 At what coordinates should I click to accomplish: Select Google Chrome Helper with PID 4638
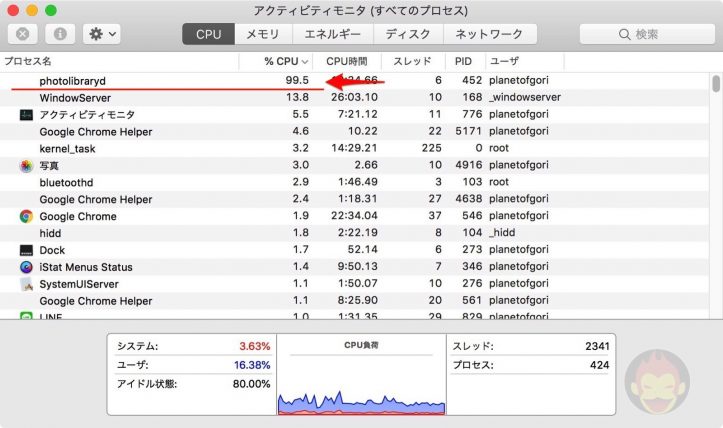354,199
